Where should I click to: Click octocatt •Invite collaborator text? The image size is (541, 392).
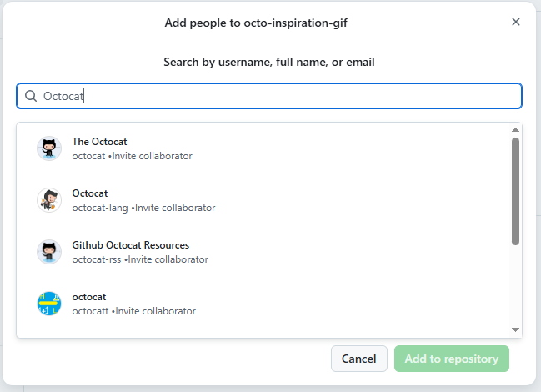pyautogui.click(x=134, y=311)
